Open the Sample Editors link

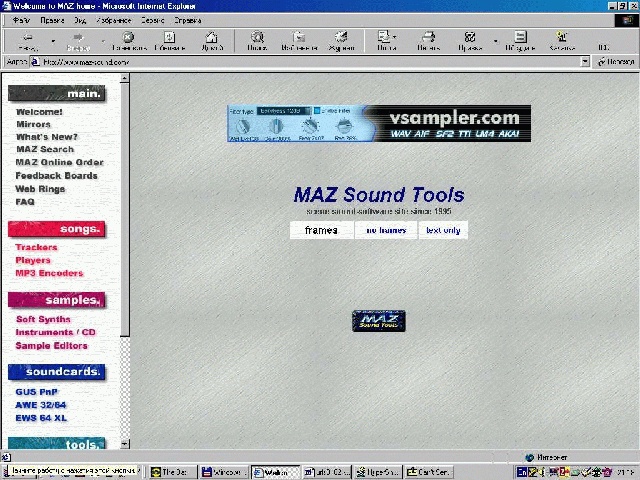pyautogui.click(x=51, y=346)
